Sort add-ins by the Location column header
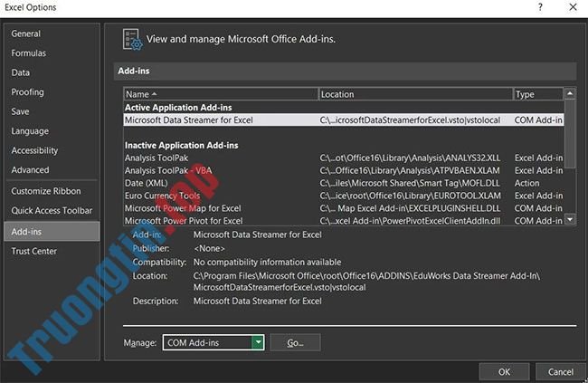Viewport: 588px width, 383px height. [x=415, y=94]
